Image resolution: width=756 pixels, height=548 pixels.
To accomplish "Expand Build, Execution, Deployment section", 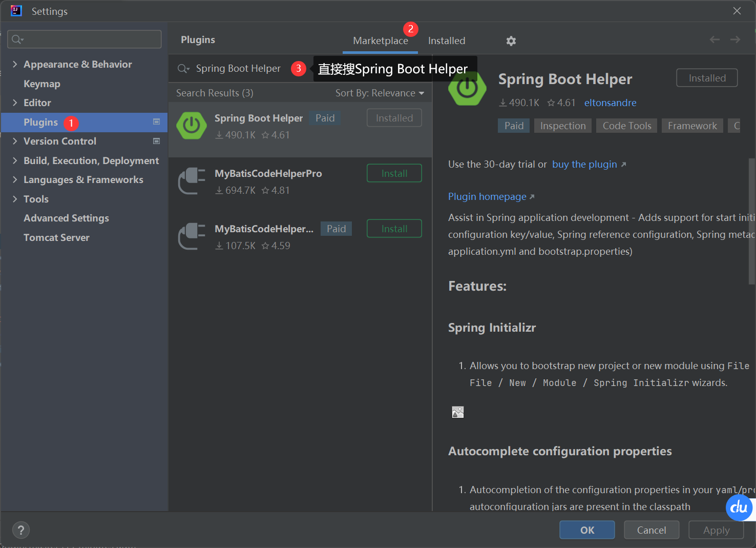I will click(15, 160).
